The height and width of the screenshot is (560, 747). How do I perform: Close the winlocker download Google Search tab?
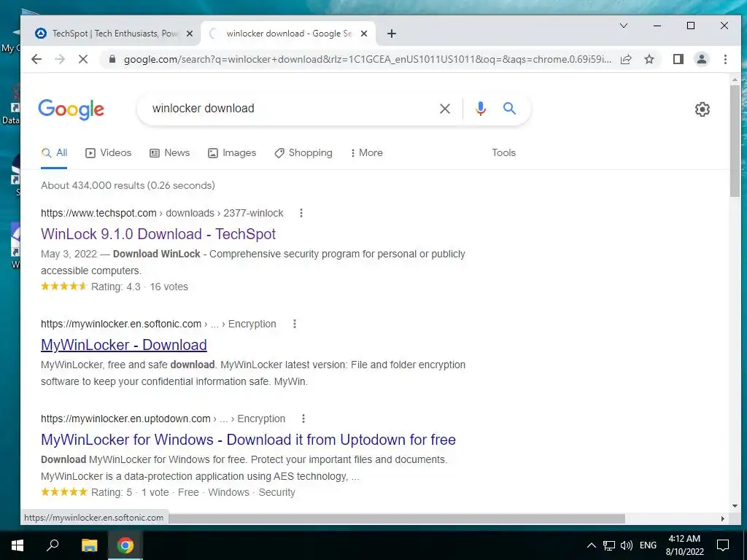[364, 34]
